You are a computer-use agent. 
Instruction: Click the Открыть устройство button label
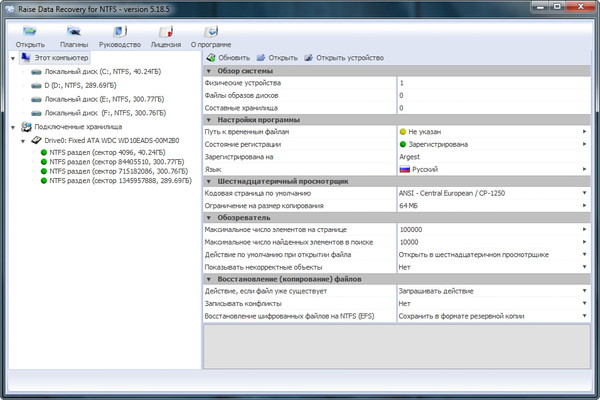350,58
